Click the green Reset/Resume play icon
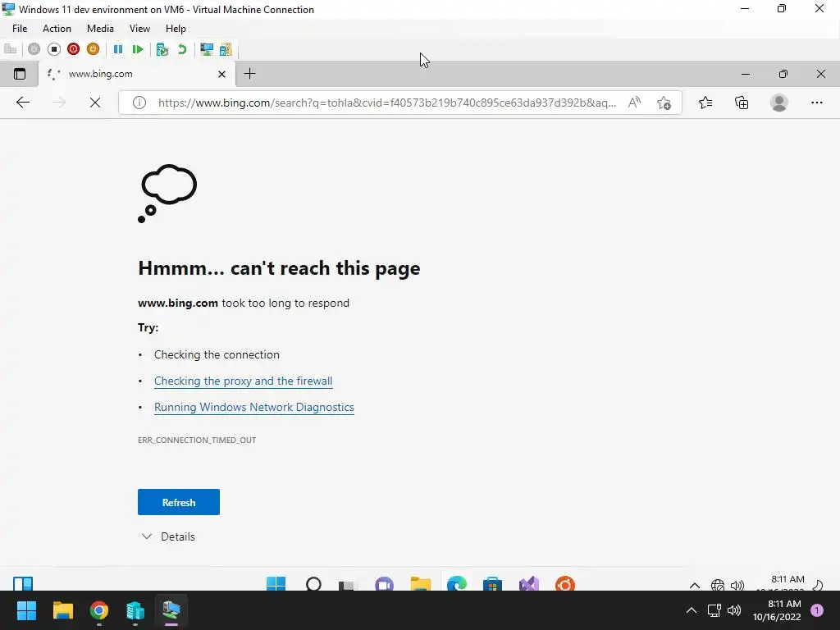840x630 pixels. coord(138,49)
